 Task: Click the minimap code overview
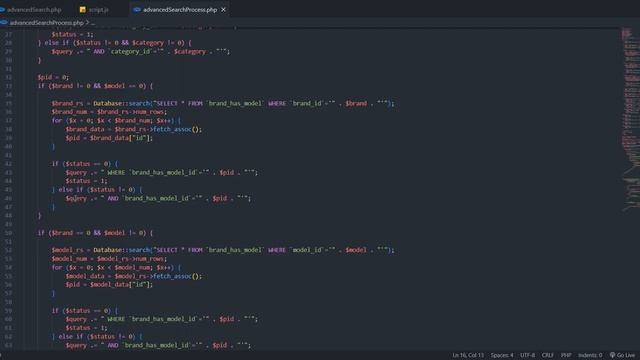[630, 120]
